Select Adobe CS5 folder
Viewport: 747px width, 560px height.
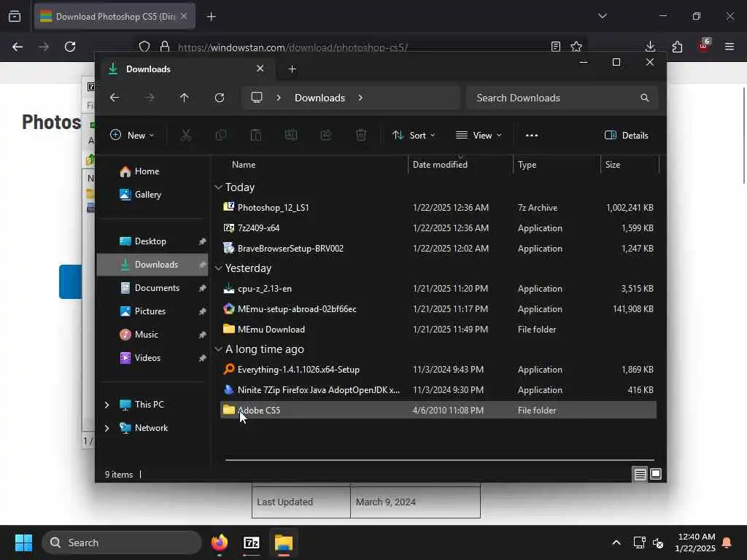(x=438, y=410)
